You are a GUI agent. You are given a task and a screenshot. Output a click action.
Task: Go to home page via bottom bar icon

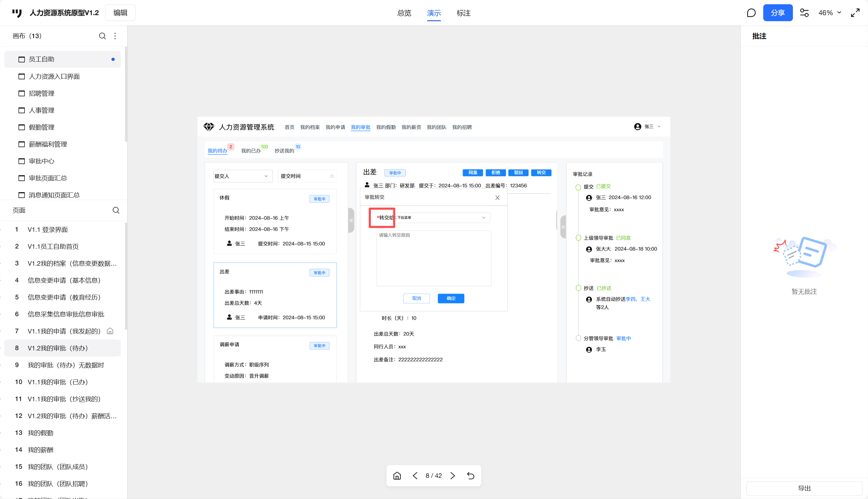point(397,476)
